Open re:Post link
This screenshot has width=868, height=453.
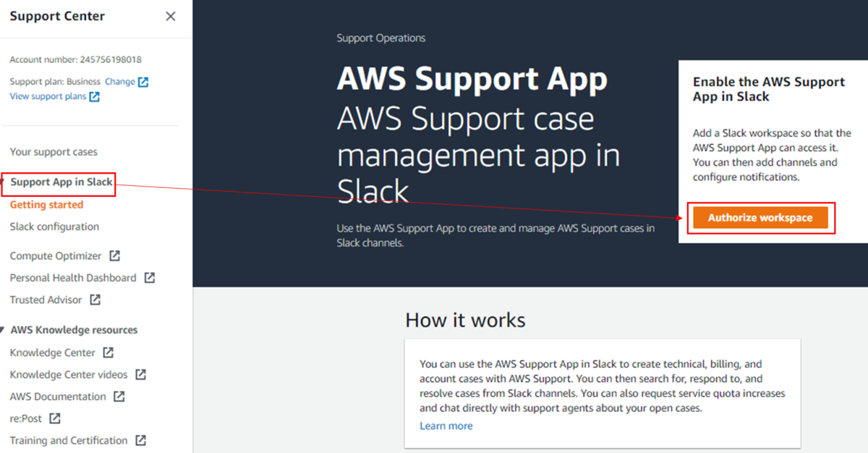click(26, 418)
